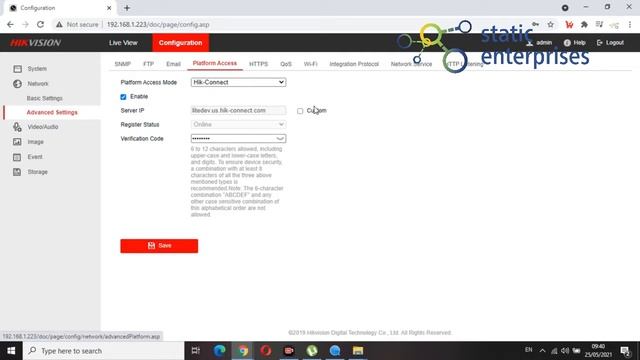
Task: Open the QoS tab
Action: (x=286, y=64)
